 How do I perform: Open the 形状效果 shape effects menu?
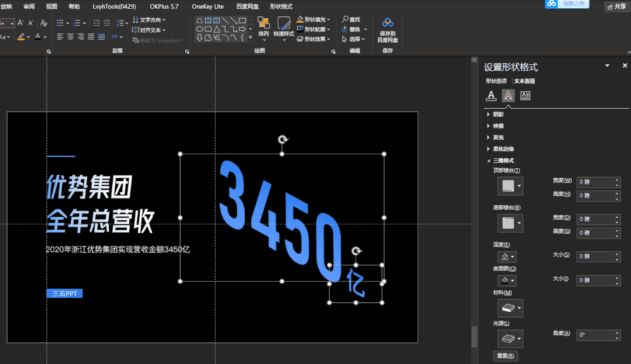coord(313,39)
